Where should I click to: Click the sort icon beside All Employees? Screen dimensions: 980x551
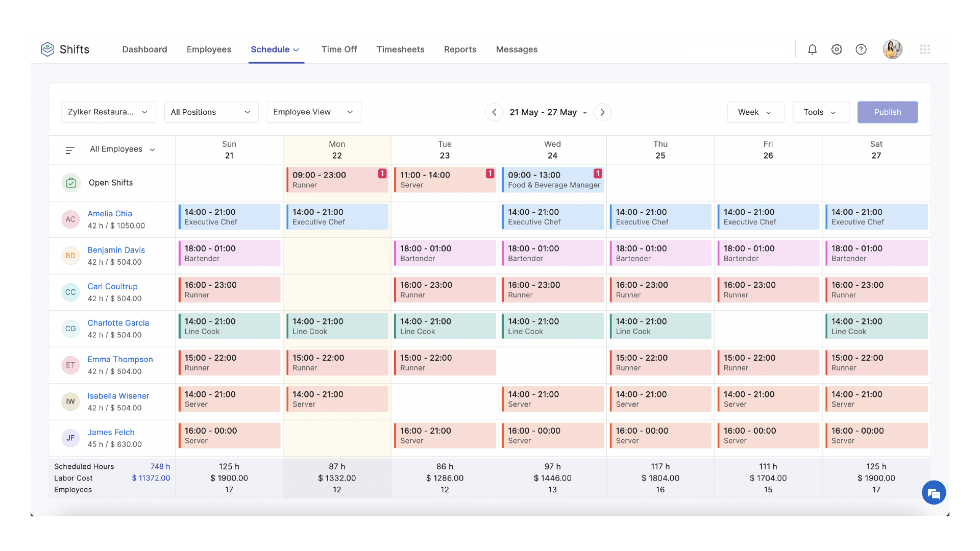69,149
